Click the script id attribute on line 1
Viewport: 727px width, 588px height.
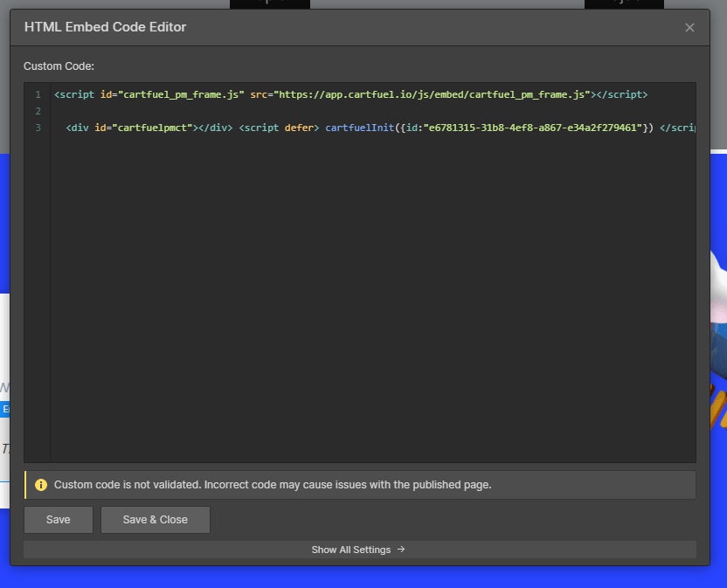[172, 94]
